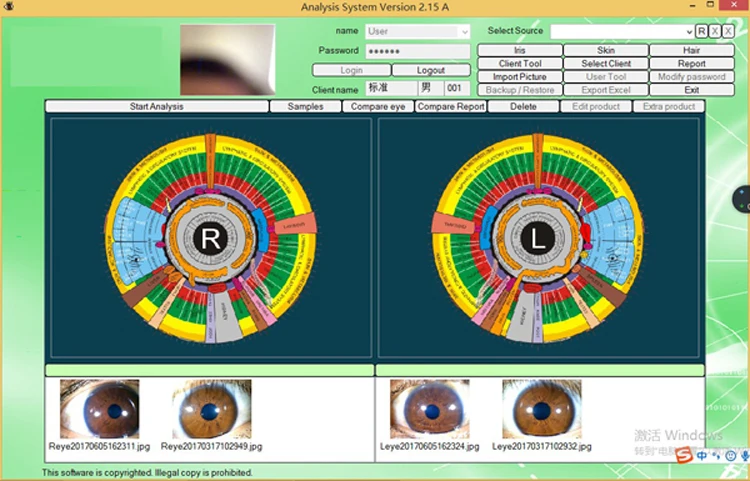Click the Sogou punctuation toggle icon

716,456
